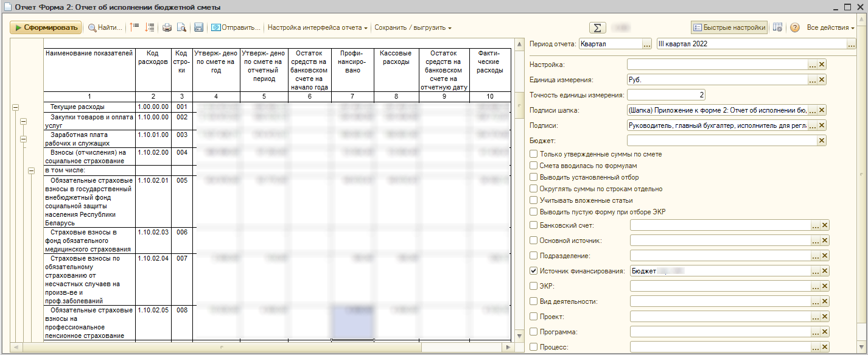
Task: Open print preview with the magnifier page icon
Action: pos(181,27)
